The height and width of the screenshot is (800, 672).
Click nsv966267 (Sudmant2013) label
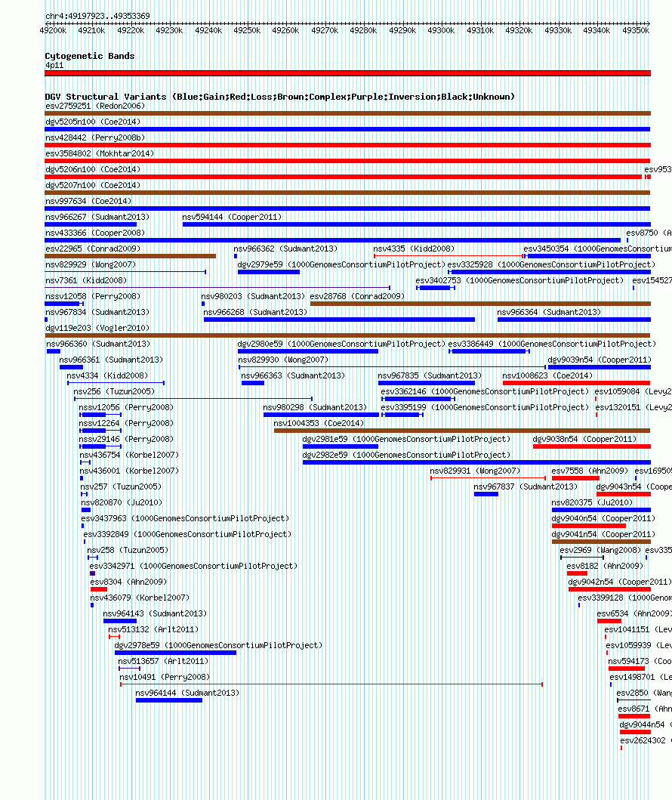pyautogui.click(x=97, y=217)
